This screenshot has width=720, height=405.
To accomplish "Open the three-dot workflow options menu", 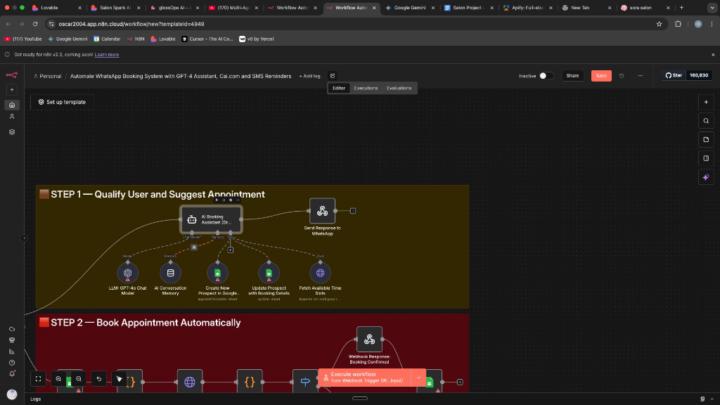I will pyautogui.click(x=640, y=75).
